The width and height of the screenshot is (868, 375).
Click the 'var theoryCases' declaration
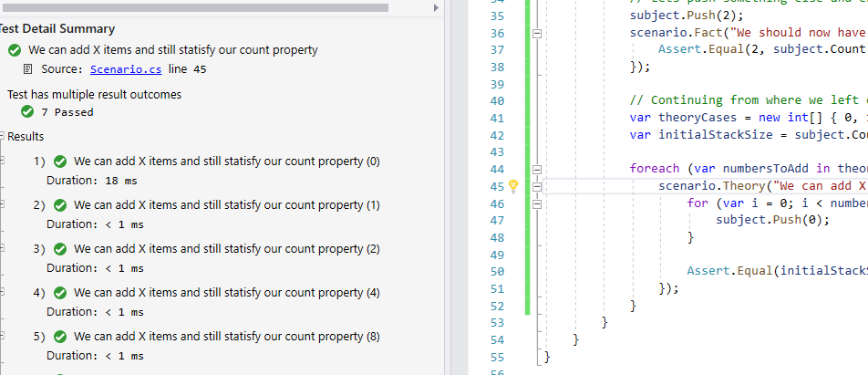[684, 118]
